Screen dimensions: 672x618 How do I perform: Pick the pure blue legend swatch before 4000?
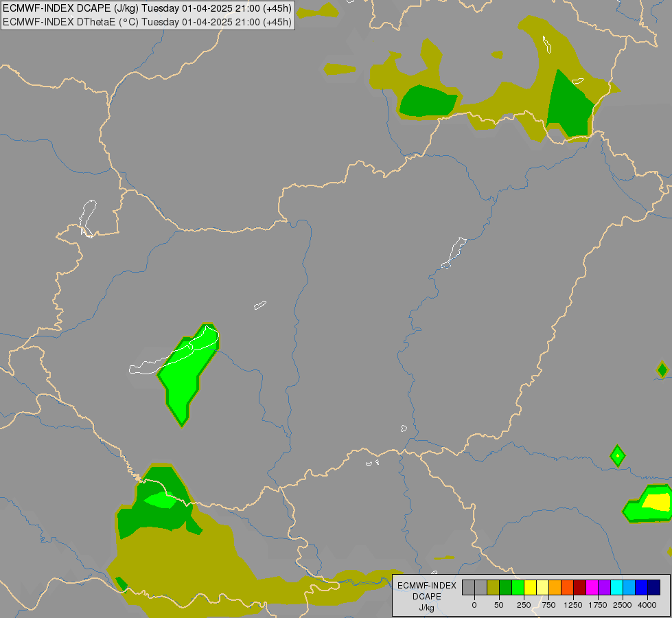pos(642,587)
